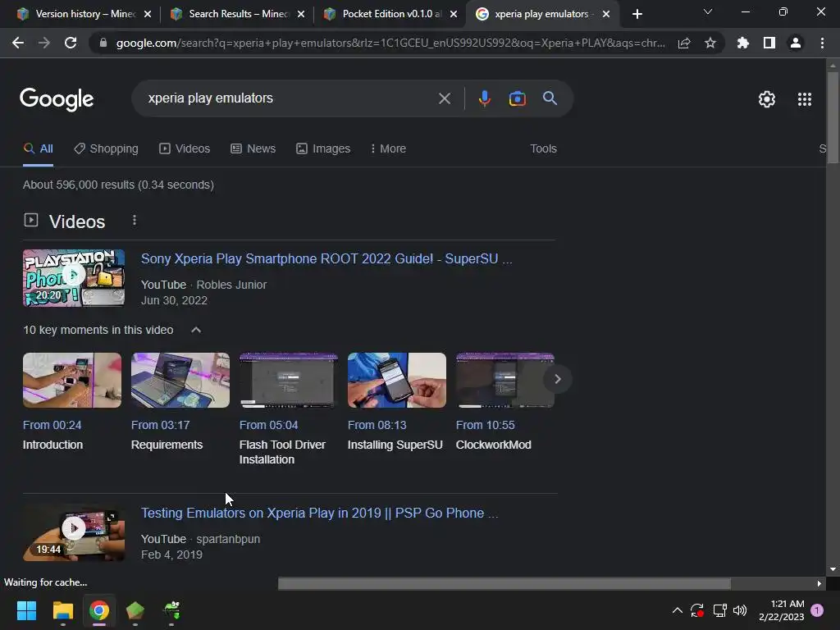Open Sony Xperia Play ROOT 2022 Guide link
Screen dimensions: 840x630
coord(326,258)
